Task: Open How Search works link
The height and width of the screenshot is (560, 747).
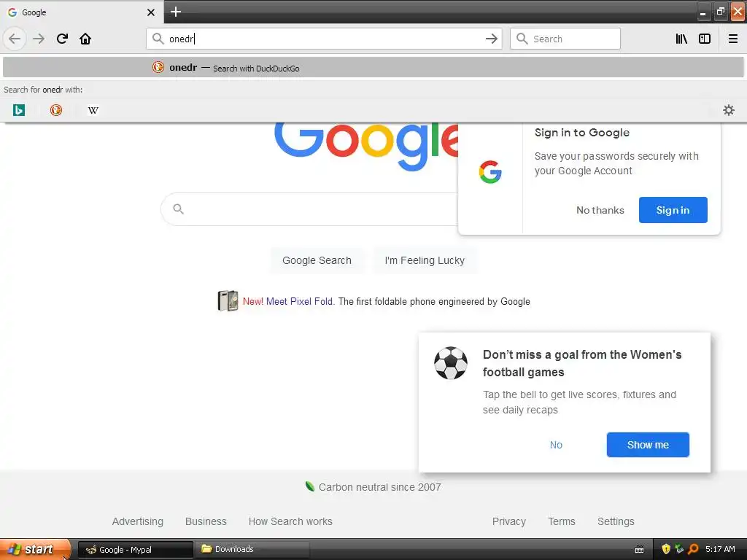Action: click(290, 521)
